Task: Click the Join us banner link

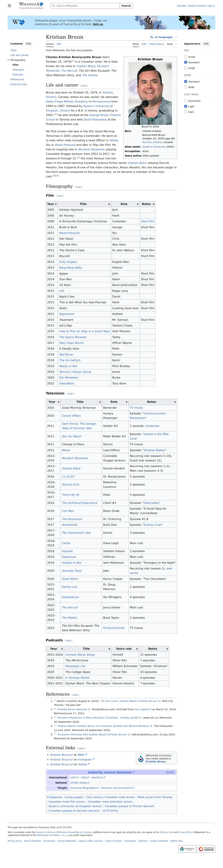Action: (x=98, y=24)
